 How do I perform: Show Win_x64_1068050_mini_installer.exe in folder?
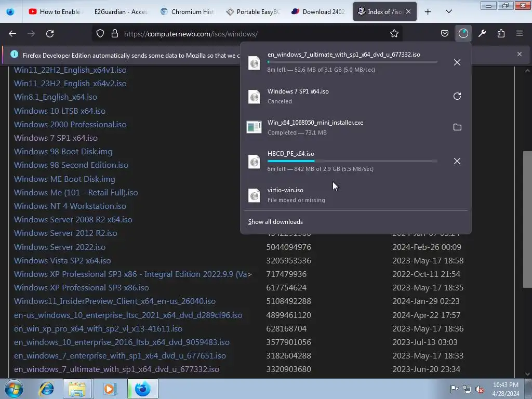coord(457,127)
